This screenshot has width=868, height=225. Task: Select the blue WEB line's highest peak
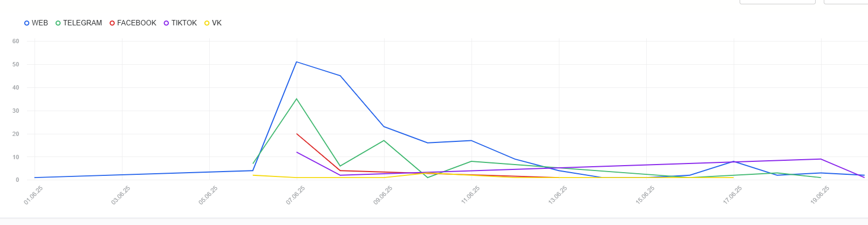click(297, 62)
